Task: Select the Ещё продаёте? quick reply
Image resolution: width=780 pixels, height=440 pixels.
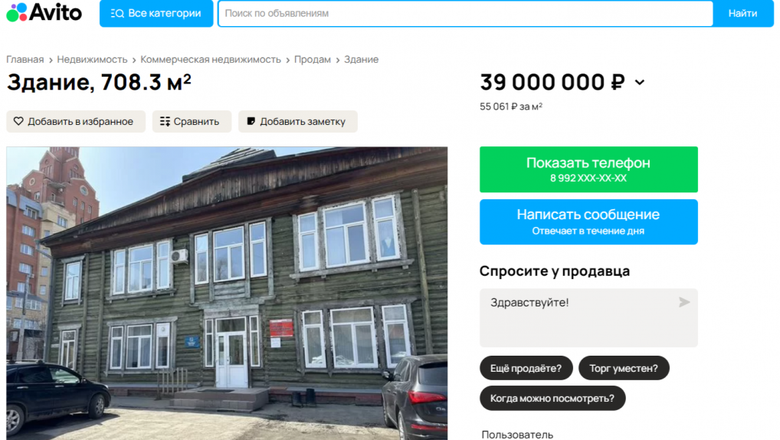Action: tap(526, 368)
